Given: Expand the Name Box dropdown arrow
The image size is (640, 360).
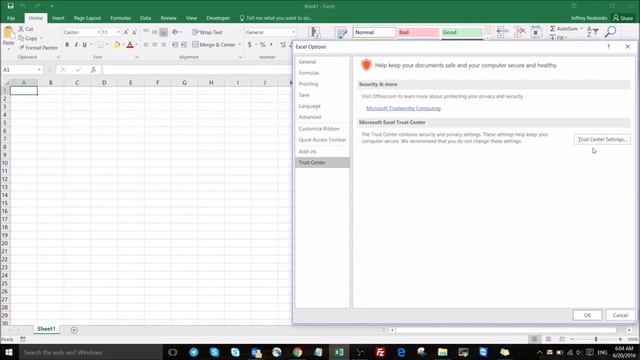Looking at the screenshot, I should (x=39, y=70).
